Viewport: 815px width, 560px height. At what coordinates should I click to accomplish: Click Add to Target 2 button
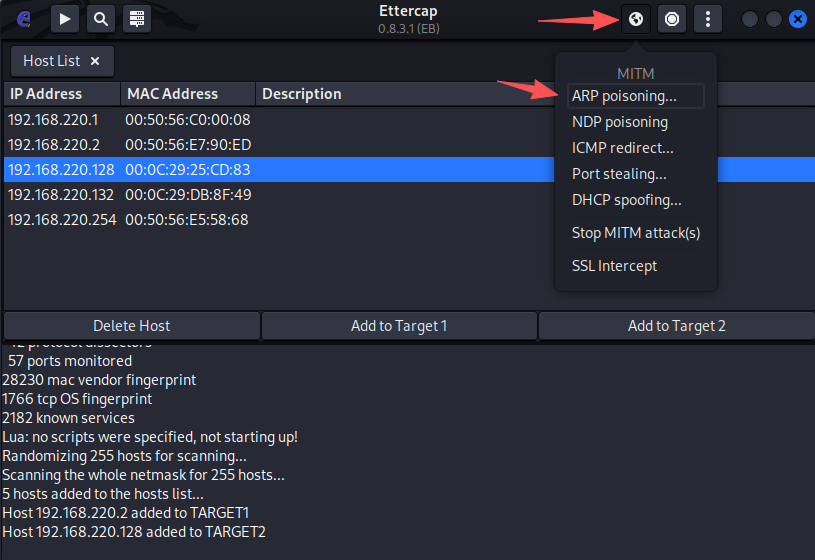coord(676,326)
